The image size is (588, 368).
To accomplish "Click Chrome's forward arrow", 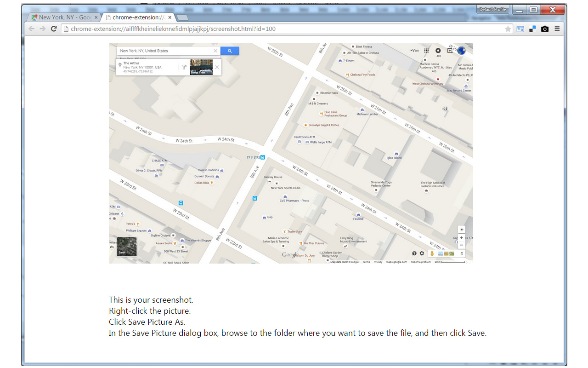I will pyautogui.click(x=43, y=29).
